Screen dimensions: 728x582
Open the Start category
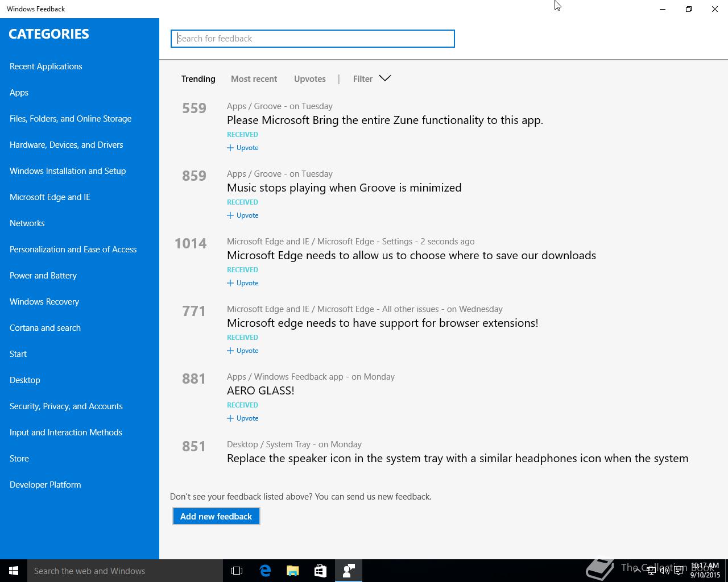(18, 354)
